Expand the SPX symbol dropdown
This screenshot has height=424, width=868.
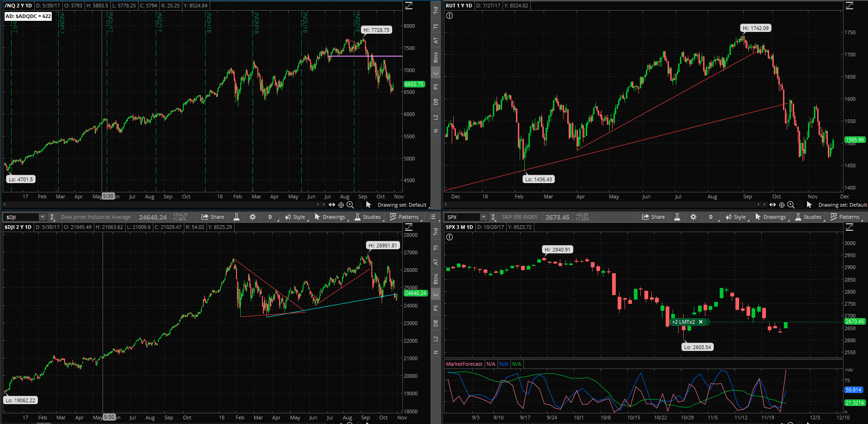coord(484,217)
